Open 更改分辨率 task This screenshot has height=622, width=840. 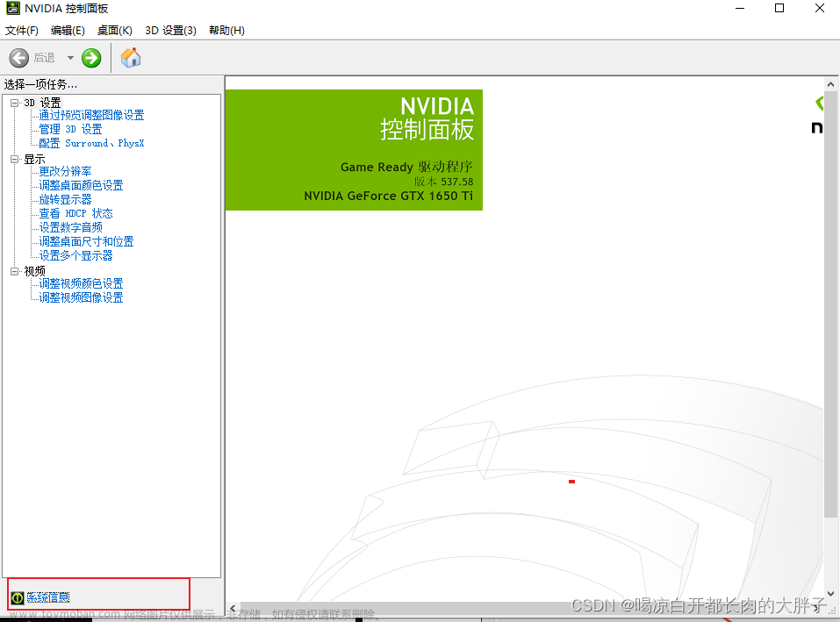65,171
